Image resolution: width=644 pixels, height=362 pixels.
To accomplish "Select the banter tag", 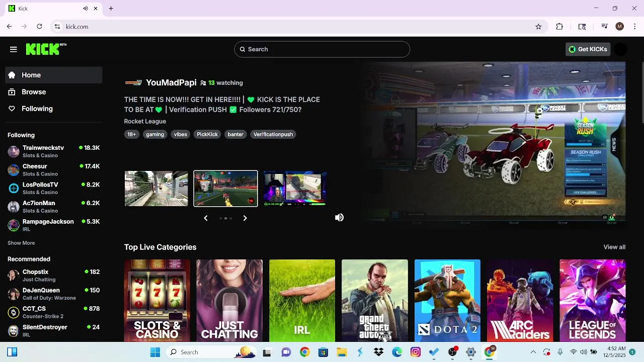I will coord(235,134).
